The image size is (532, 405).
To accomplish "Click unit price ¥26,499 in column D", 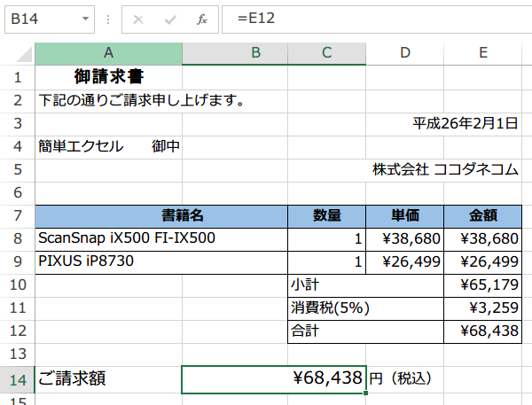I will coord(405,262).
